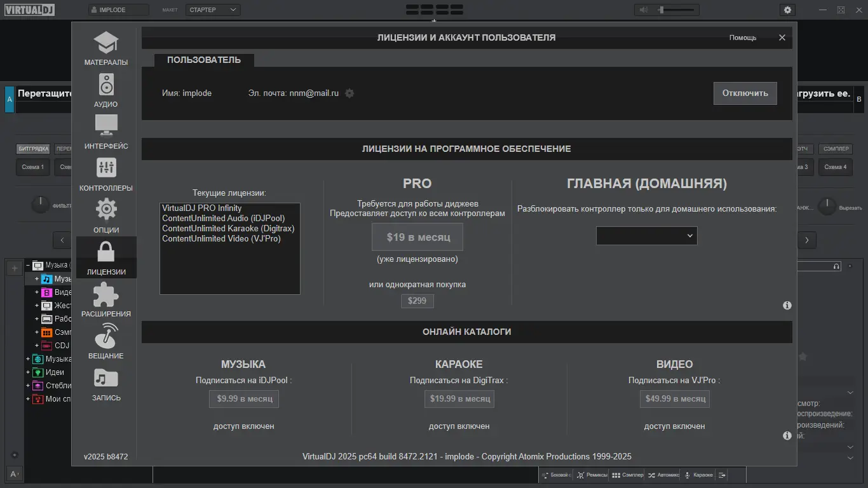Viewport: 868px width, 488px height.
Task: Click the small dot icon above font-size button
Action: 15,455
